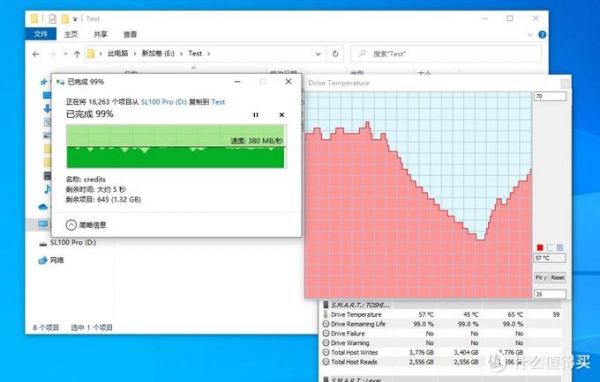The width and height of the screenshot is (600, 382).
Task: Click the 57 °C current value box
Action: 550,258
